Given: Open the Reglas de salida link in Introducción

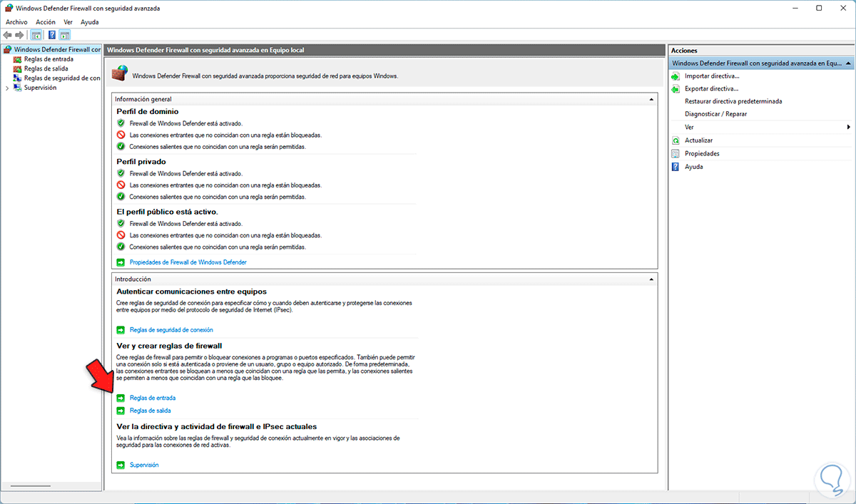Looking at the screenshot, I should [x=151, y=411].
